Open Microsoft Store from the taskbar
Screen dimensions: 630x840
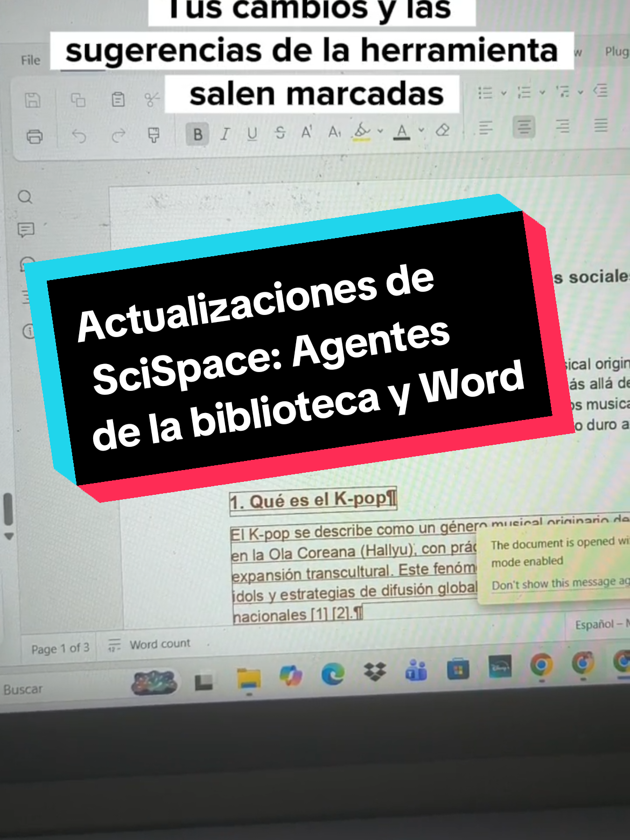pyautogui.click(x=458, y=669)
